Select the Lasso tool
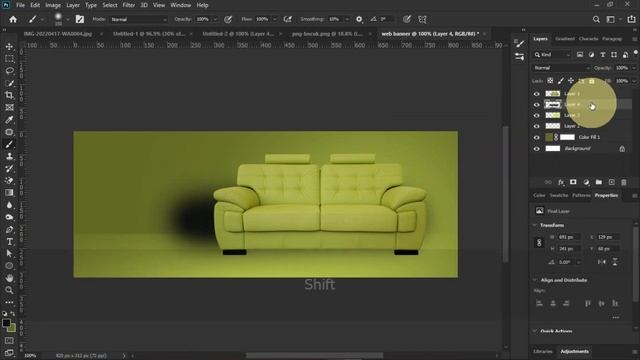 pos(9,71)
